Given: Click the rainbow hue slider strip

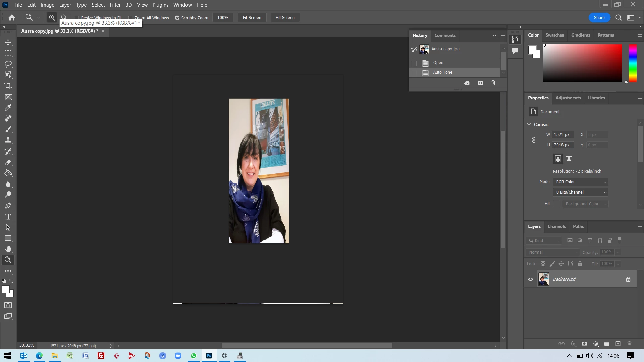Looking at the screenshot, I should click(x=632, y=63).
